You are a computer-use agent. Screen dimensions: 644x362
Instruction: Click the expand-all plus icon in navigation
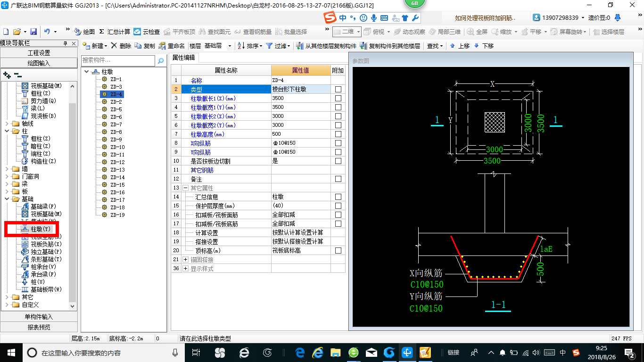[7, 74]
